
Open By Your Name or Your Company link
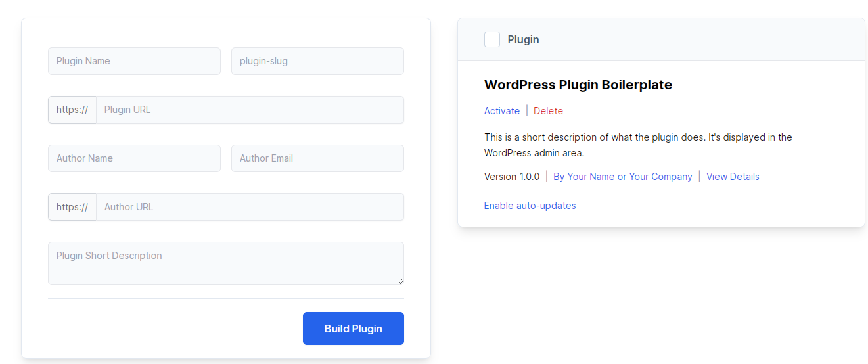click(623, 177)
